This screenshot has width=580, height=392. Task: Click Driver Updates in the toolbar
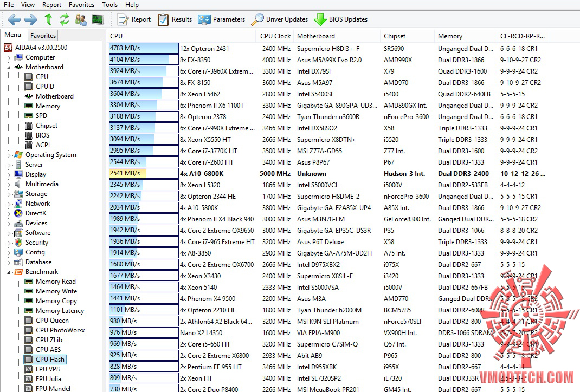280,19
